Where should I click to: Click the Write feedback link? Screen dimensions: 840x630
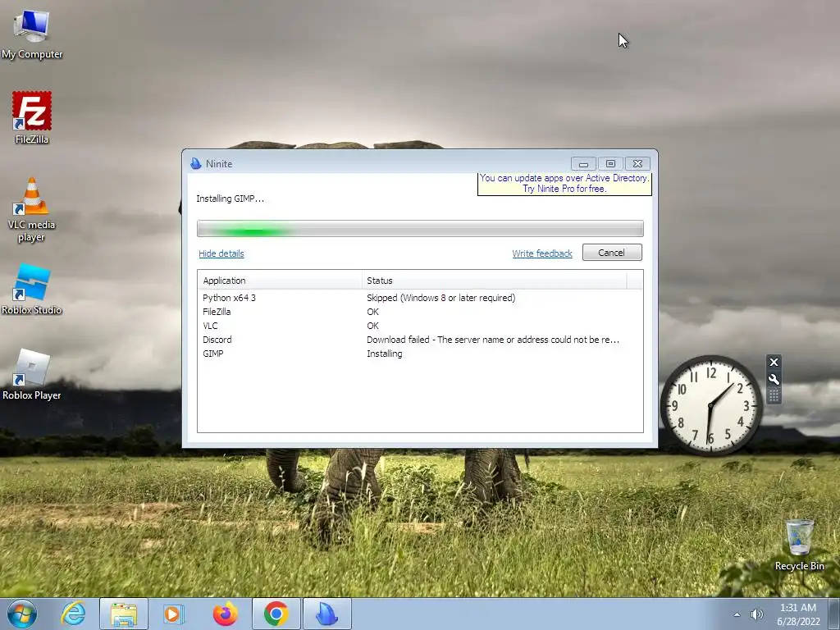point(542,253)
